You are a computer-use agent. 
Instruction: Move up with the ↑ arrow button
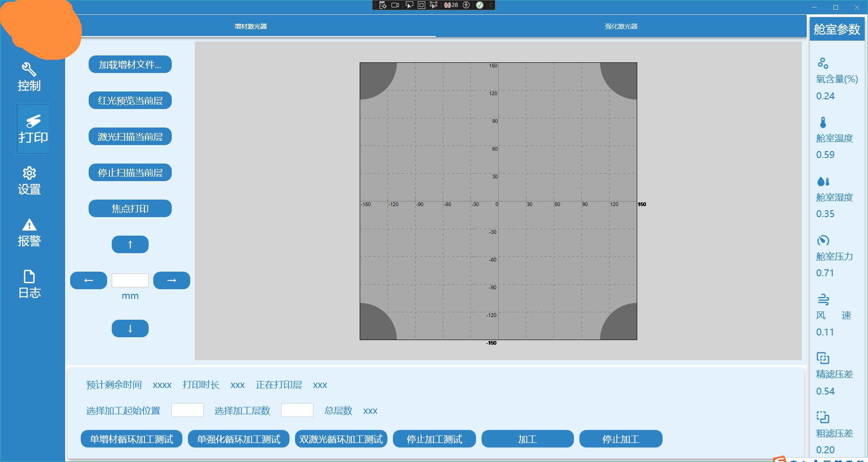130,244
